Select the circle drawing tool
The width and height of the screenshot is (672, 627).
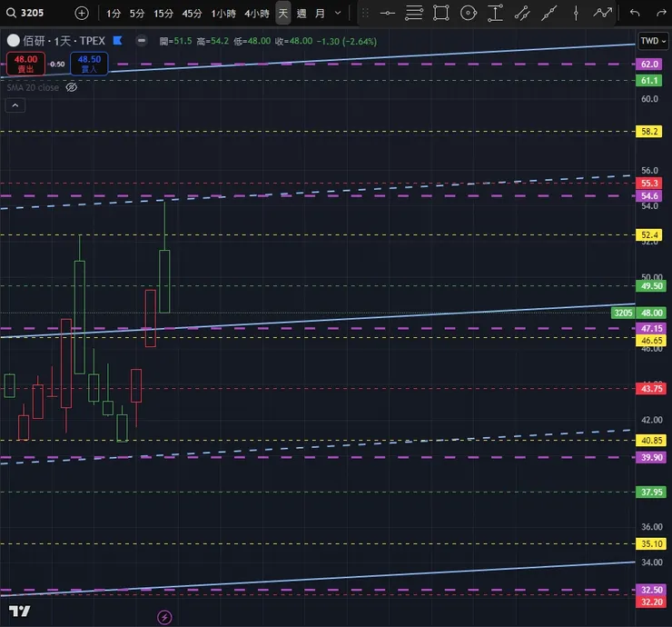tap(468, 14)
